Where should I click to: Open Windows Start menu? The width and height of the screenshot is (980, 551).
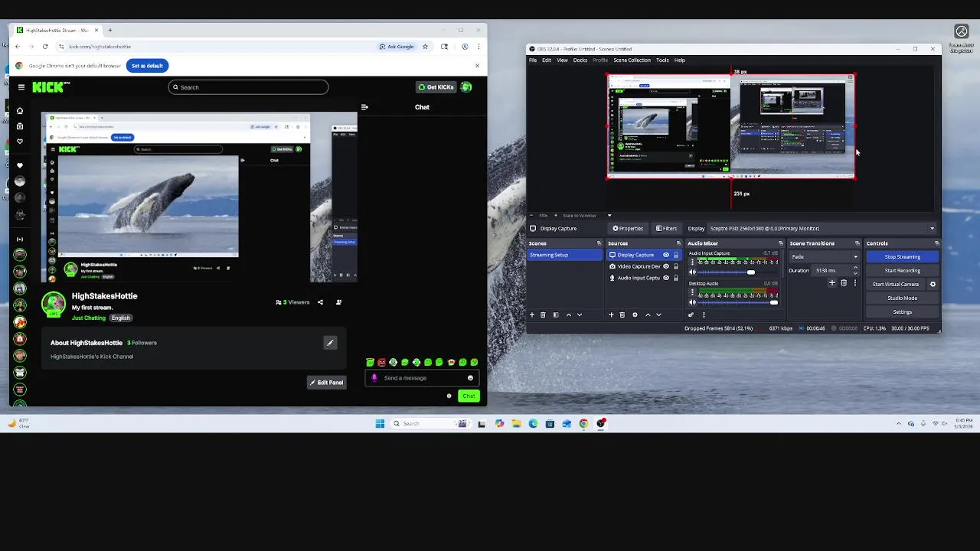click(x=380, y=423)
